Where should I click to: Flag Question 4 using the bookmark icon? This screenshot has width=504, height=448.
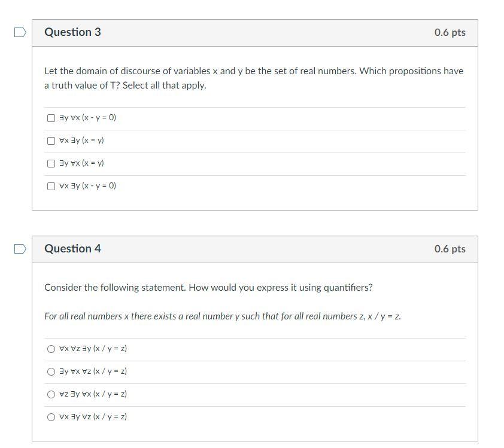coord(19,249)
